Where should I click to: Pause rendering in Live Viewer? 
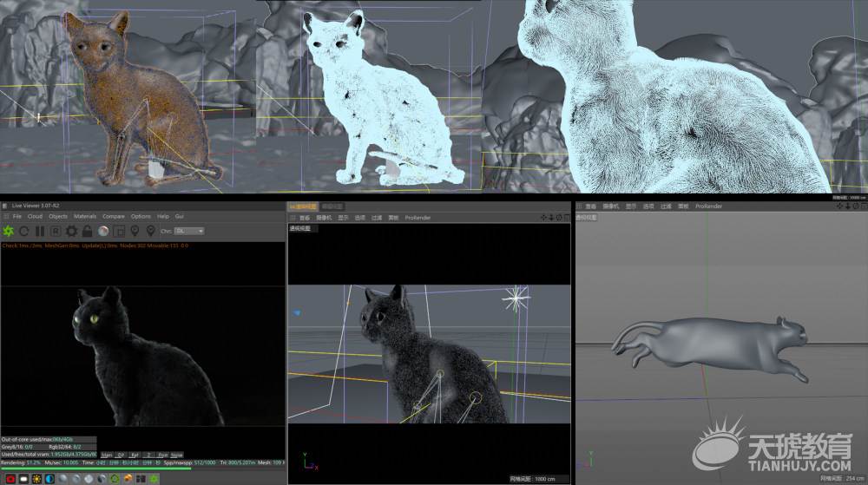40,231
